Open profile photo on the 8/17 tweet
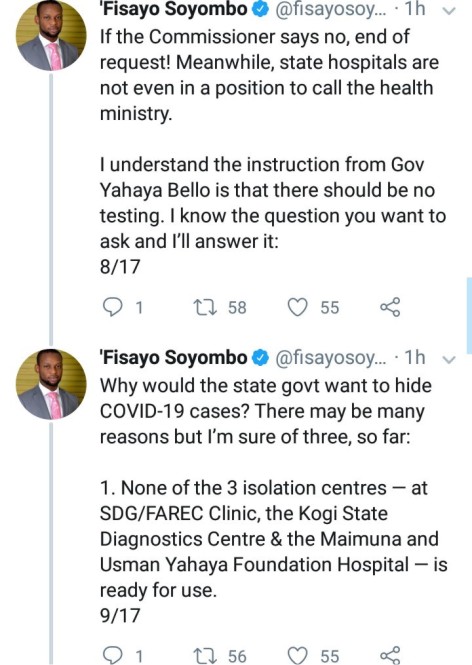This screenshot has width=472, height=665. (51, 36)
